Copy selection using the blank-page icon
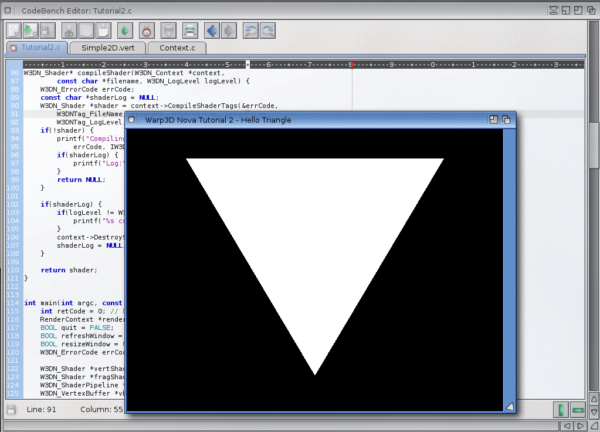Viewport: 600px width, 432px height. click(86, 31)
